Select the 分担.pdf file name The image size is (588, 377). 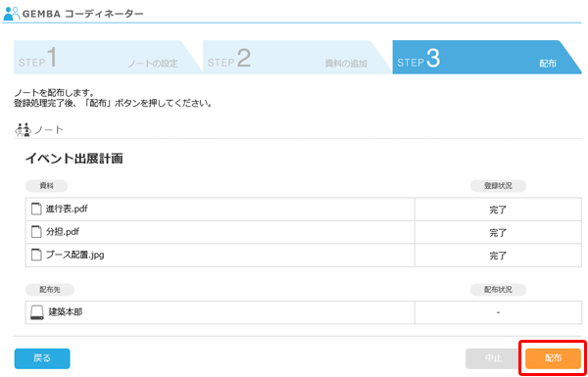coord(63,232)
